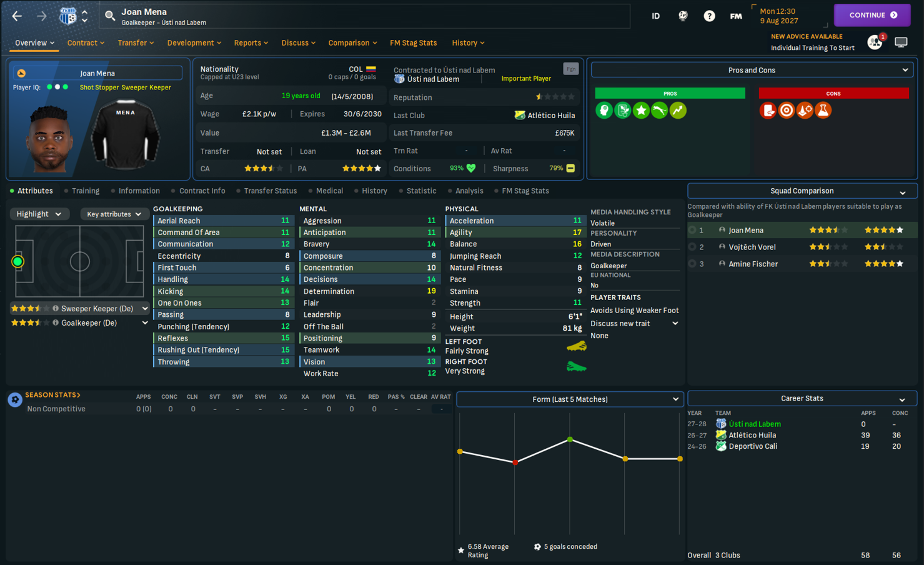Click the orange target con icon
The height and width of the screenshot is (565, 924).
click(787, 111)
